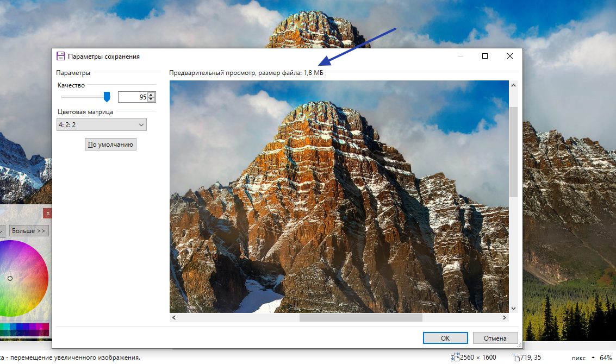Viewport: 616px width, 364px height.
Task: Click the preview horizontal scrollbar left arrow
Action: (x=174, y=317)
